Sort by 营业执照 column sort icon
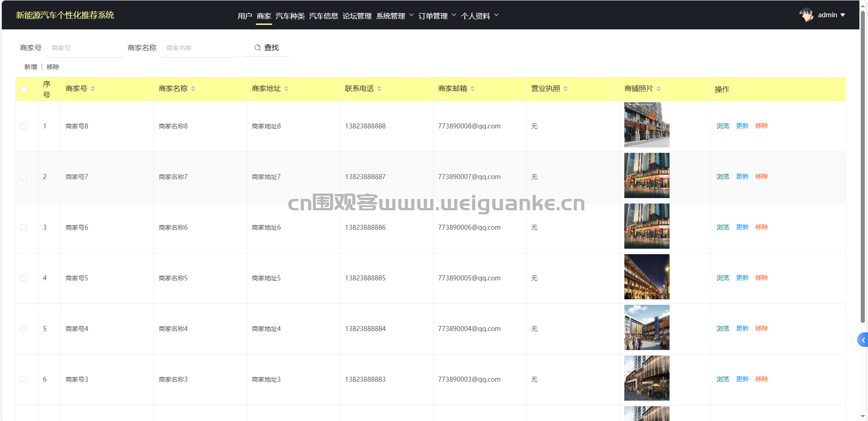The width and height of the screenshot is (868, 421). pos(566,89)
